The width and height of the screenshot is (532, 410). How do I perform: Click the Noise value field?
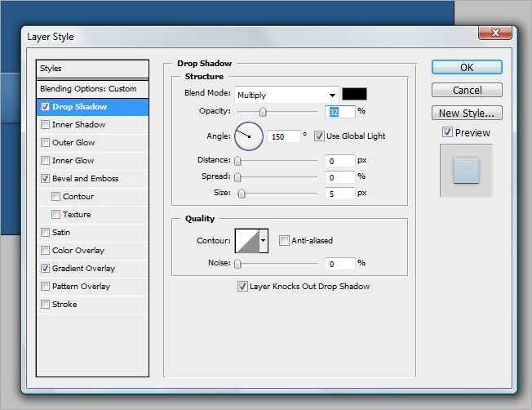click(x=340, y=264)
